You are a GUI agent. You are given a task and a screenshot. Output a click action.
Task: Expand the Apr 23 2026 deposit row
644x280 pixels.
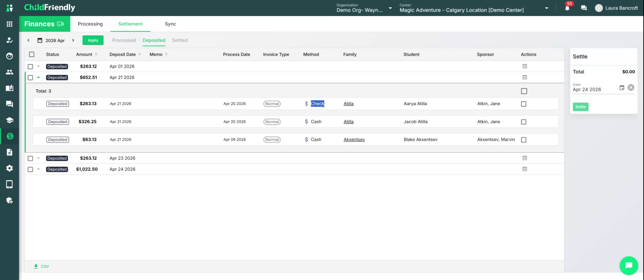tap(39, 158)
